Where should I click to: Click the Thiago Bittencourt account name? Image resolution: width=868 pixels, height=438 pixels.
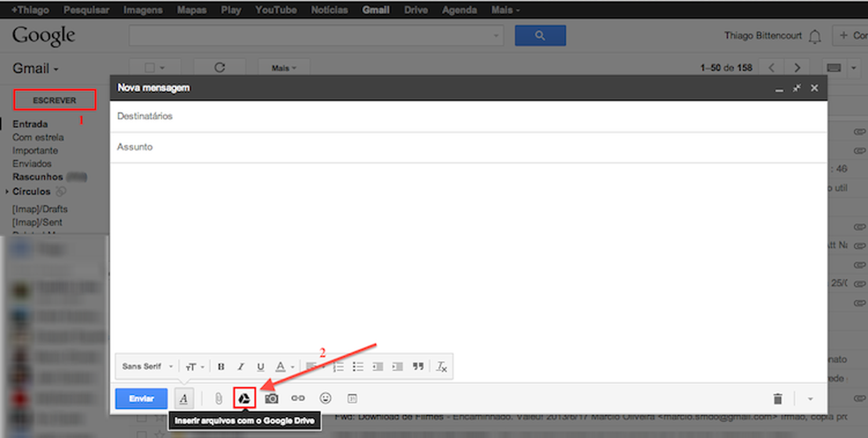click(x=763, y=35)
